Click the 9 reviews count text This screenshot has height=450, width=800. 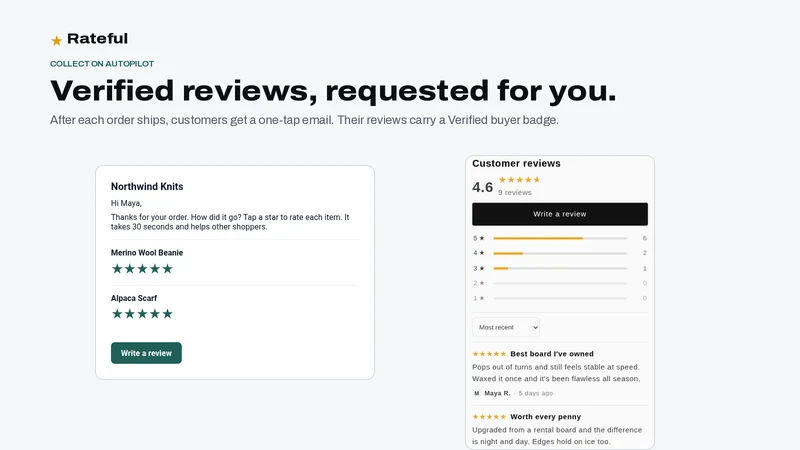pyautogui.click(x=515, y=192)
